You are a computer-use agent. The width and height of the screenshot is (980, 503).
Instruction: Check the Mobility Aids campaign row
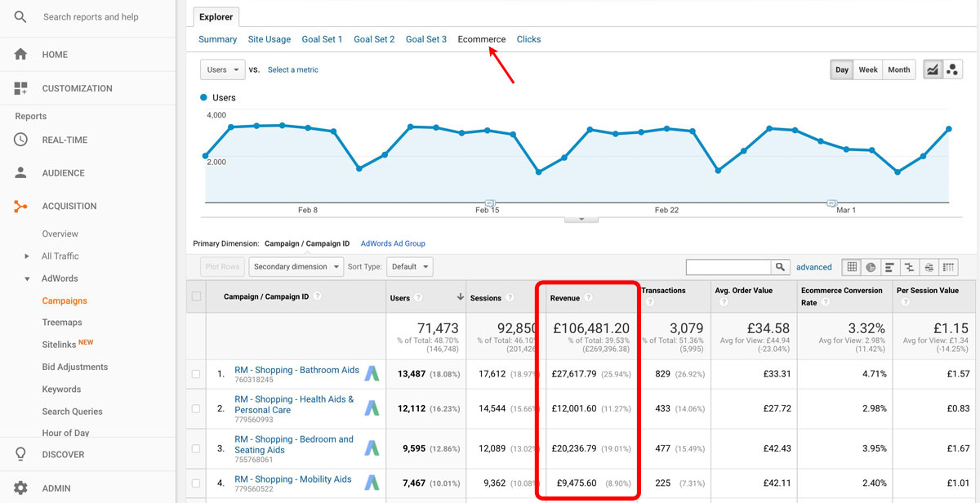194,480
